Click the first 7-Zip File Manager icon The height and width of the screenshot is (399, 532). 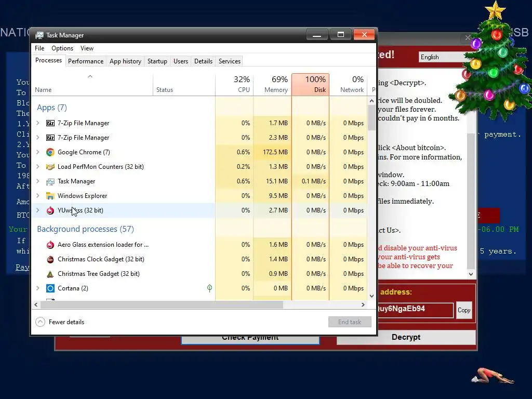coord(50,123)
